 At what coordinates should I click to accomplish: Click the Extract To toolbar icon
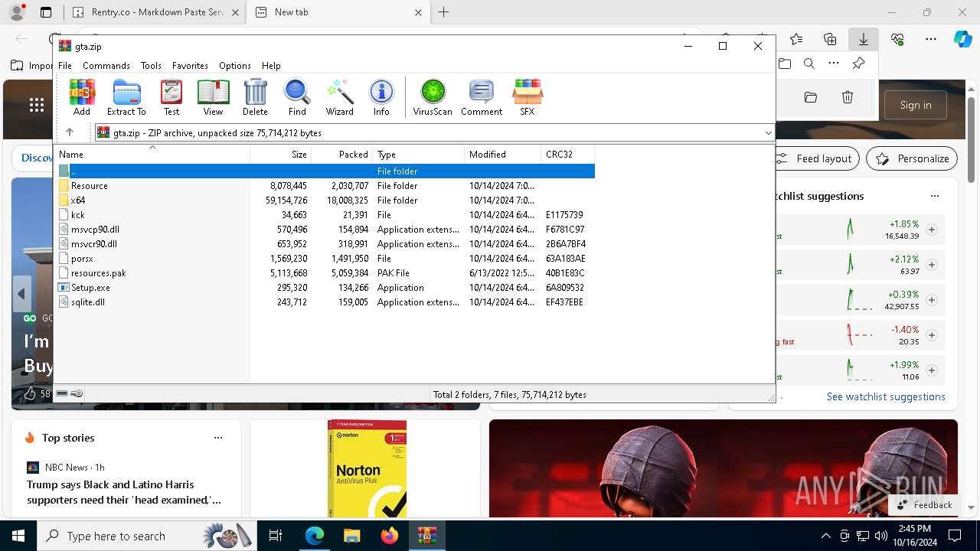click(x=126, y=97)
